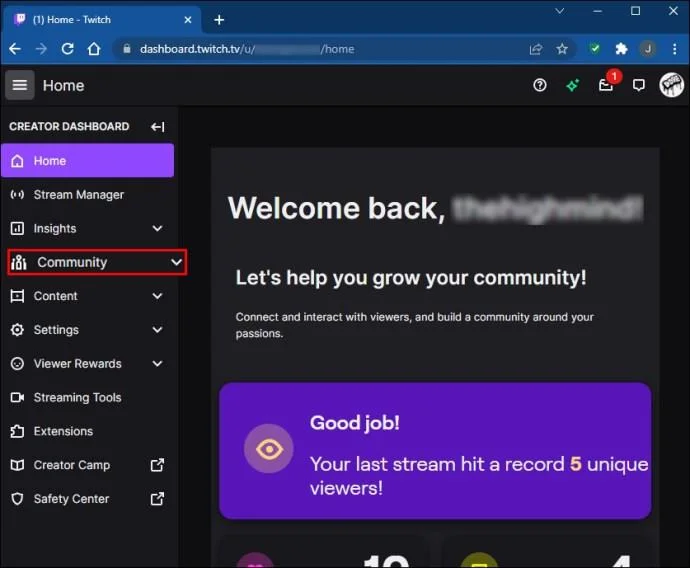The width and height of the screenshot is (690, 568).
Task: Open the Chrome profile J avatar
Action: [647, 49]
